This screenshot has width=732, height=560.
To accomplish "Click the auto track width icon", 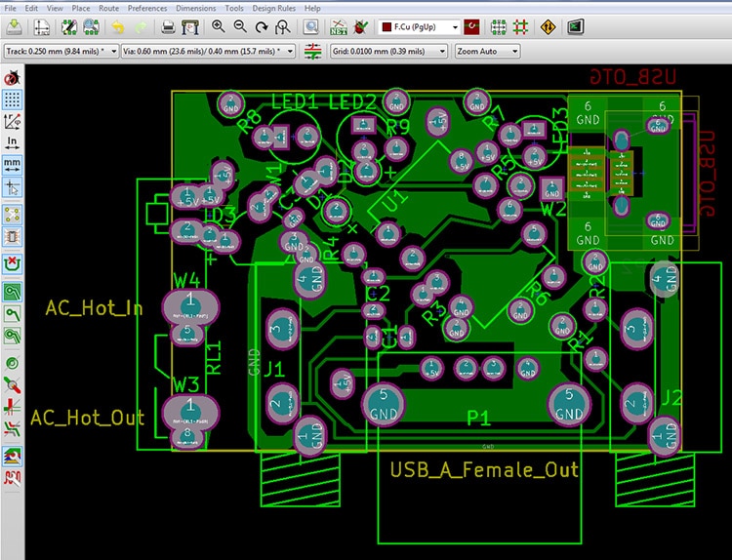I will coord(312,50).
